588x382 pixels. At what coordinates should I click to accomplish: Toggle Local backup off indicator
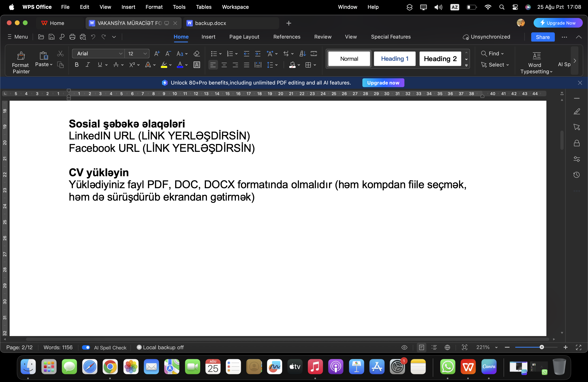[x=139, y=347]
